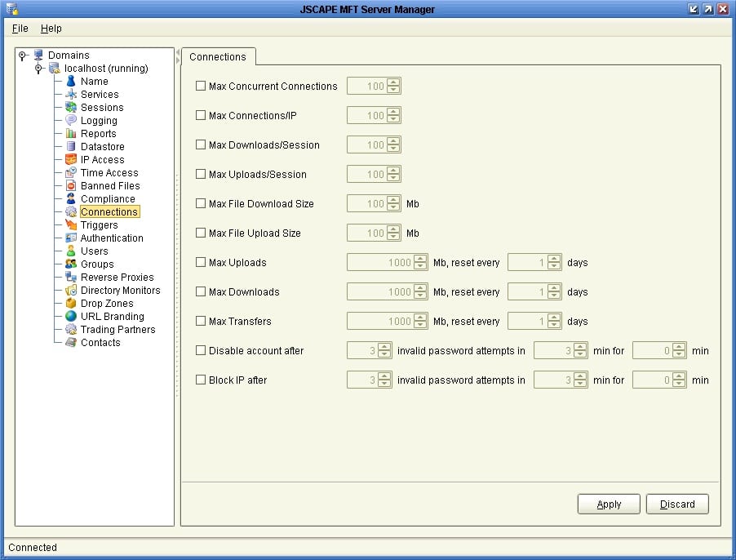Screen dimensions: 736x560
Task: Click the Time Access clock icon
Action: click(x=71, y=173)
